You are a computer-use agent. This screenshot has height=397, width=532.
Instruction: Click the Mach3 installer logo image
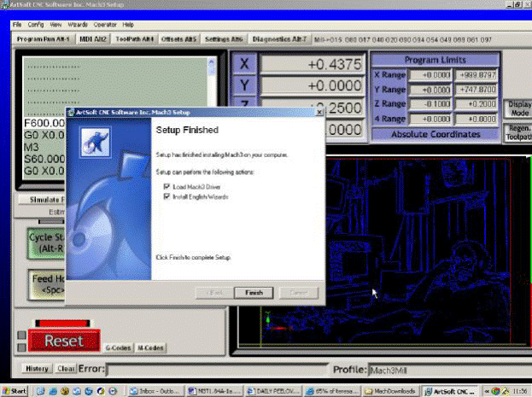click(x=96, y=143)
